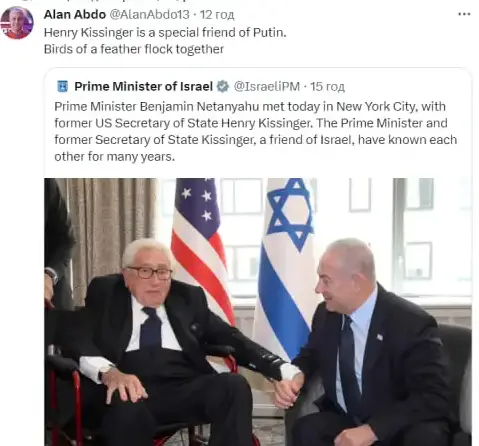Open the embedded photo of the meeting
Screen dimensions: 479x446
pyautogui.click(x=258, y=312)
